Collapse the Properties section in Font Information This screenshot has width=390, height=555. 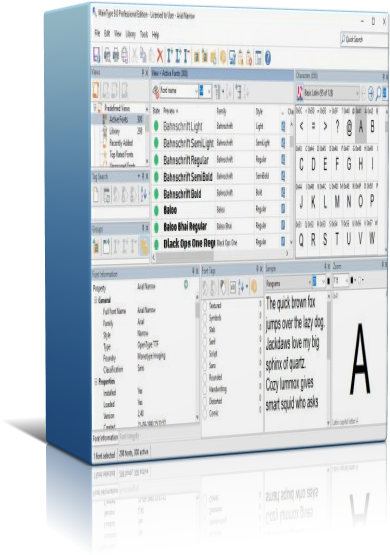[96, 381]
